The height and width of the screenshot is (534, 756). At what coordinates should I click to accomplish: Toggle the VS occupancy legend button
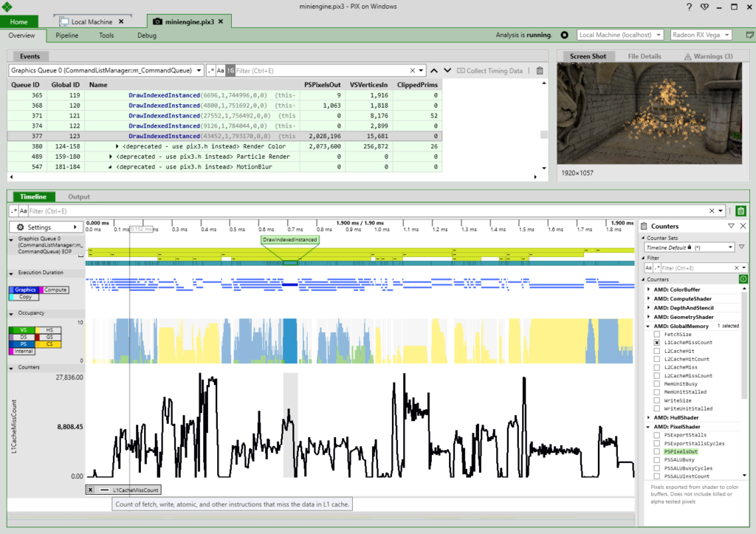click(22, 330)
